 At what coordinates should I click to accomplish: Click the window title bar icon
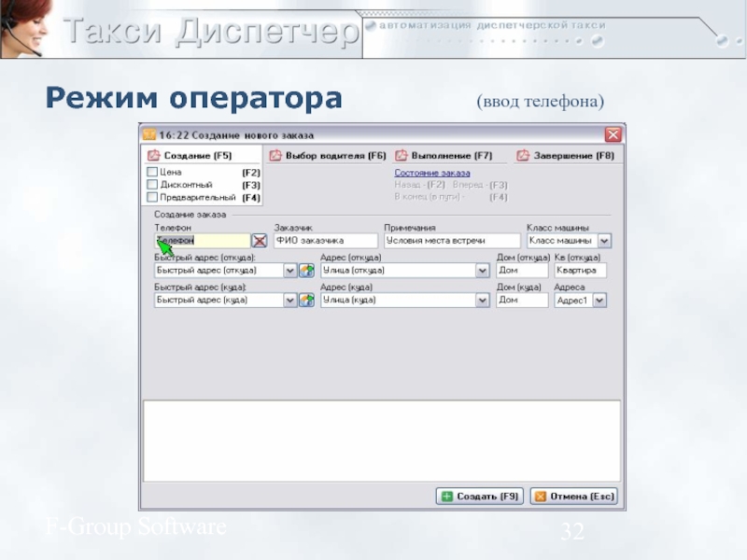[x=149, y=134]
